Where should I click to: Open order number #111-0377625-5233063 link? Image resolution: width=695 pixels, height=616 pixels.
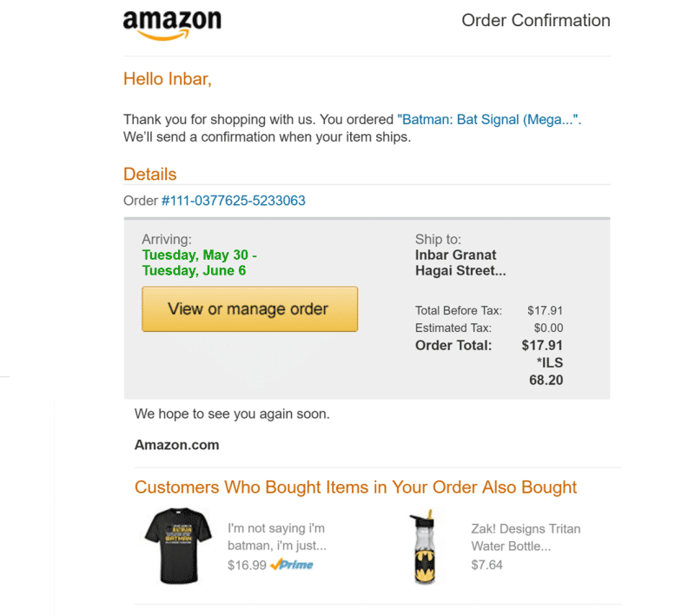pos(234,201)
